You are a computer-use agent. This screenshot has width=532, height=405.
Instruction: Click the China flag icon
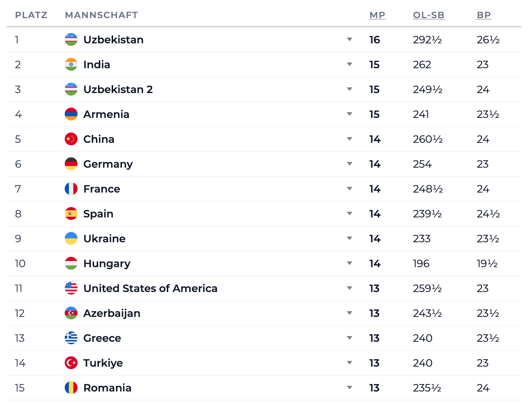[71, 139]
